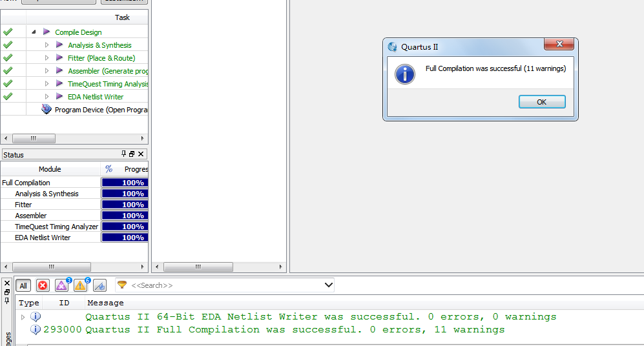Pin the Status panel
This screenshot has height=346, width=644.
point(123,154)
